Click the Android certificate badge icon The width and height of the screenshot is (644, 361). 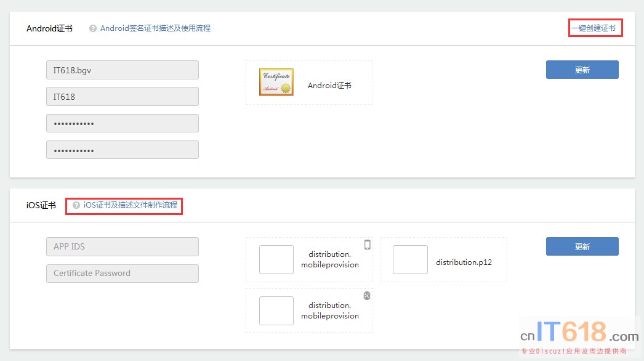point(276,83)
